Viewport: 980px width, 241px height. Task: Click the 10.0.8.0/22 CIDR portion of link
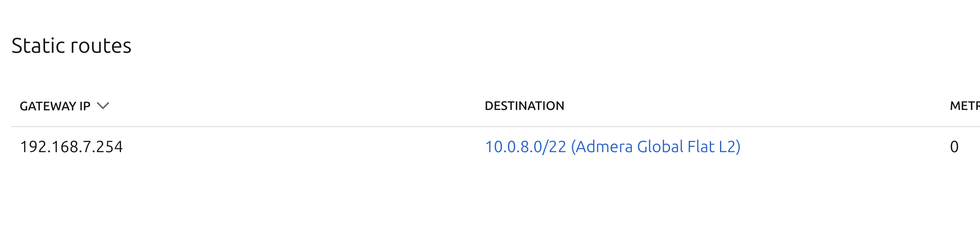[x=525, y=147]
